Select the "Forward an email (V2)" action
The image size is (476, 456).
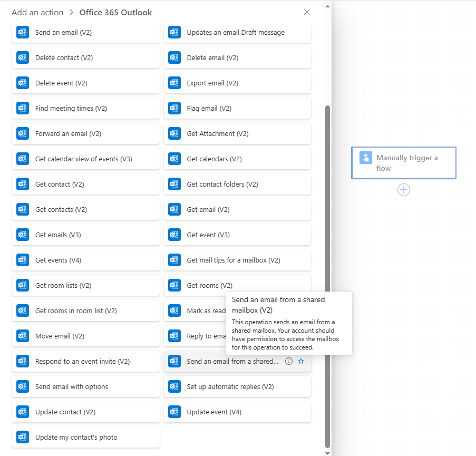click(85, 133)
